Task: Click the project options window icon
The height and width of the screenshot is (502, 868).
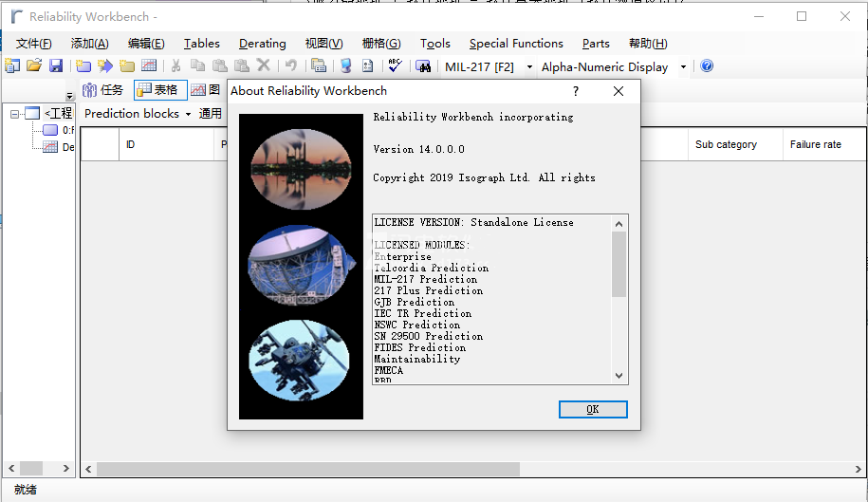Action: 319,65
